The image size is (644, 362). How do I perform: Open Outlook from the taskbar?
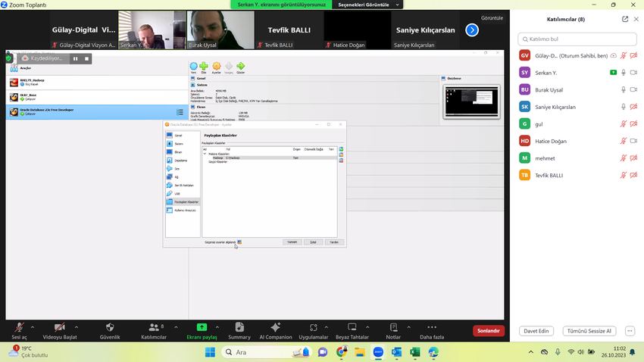coord(396,352)
